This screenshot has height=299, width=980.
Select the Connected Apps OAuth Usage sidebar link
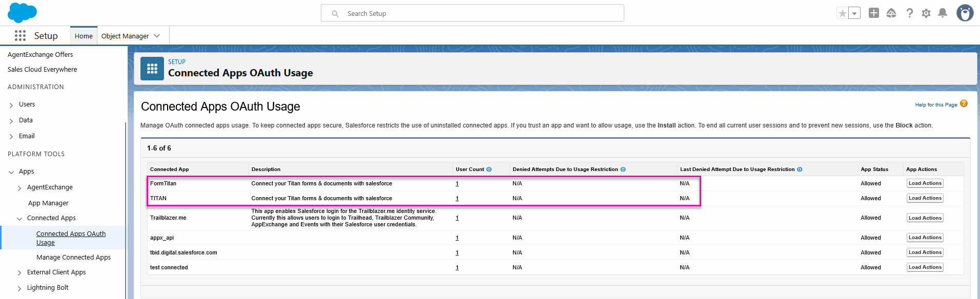pyautogui.click(x=71, y=238)
